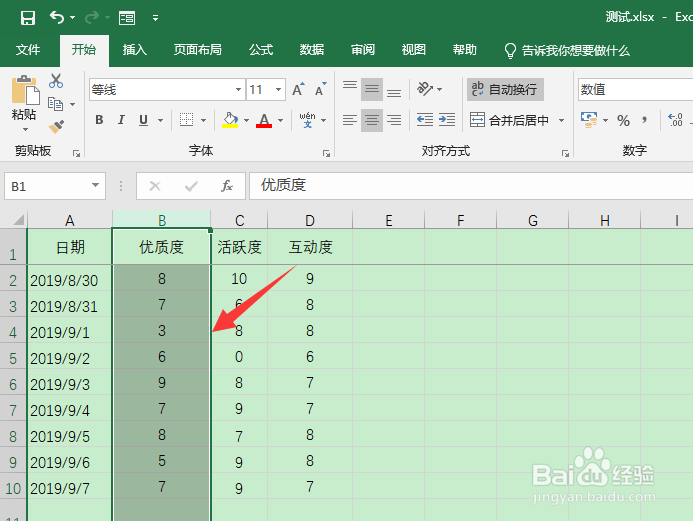
Task: Click the Cut scissors icon
Action: click(56, 81)
